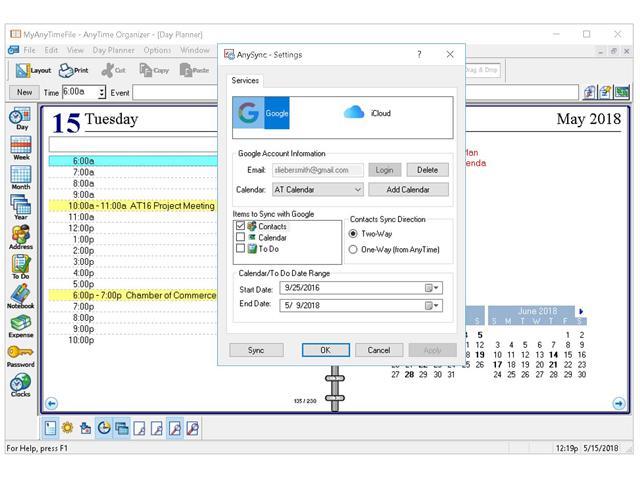Open the Expense sidebar icon
The height and width of the screenshot is (480, 640).
pos(20,326)
